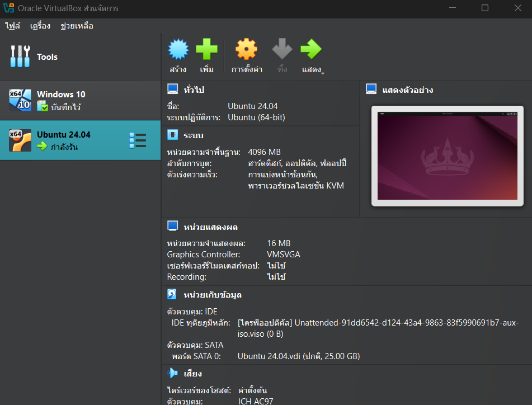The height and width of the screenshot is (405, 532).
Task: Click the Ubuntu desktop preview thumbnail
Action: point(448,156)
